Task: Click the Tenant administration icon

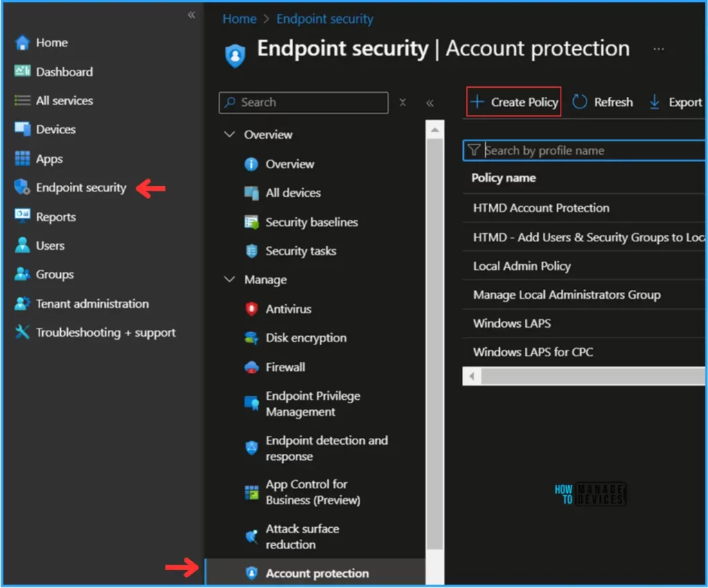Action: click(x=22, y=304)
